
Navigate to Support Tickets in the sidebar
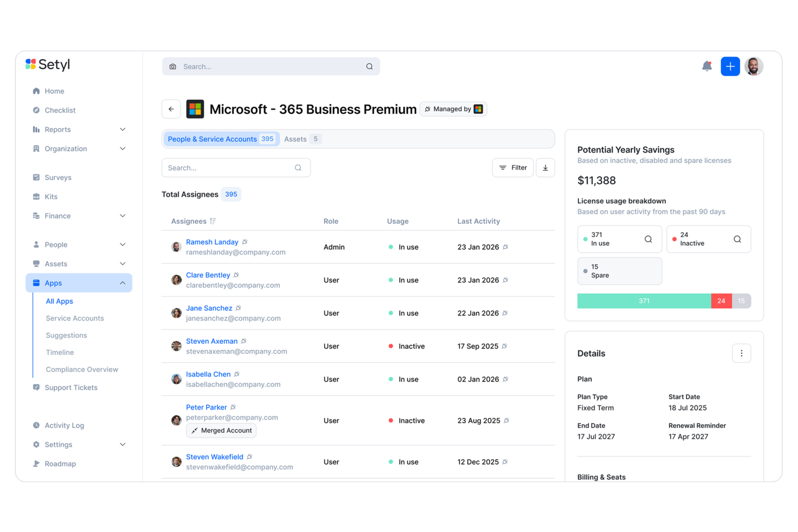point(71,387)
